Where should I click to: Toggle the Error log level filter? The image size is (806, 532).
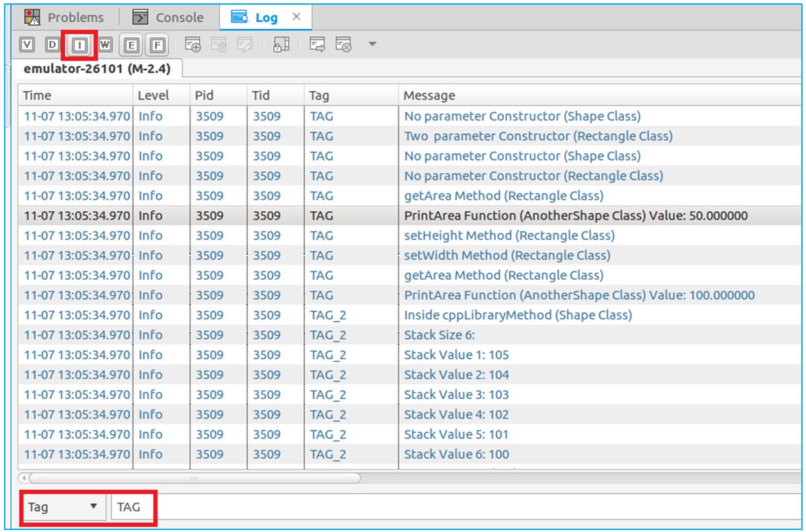(x=132, y=45)
